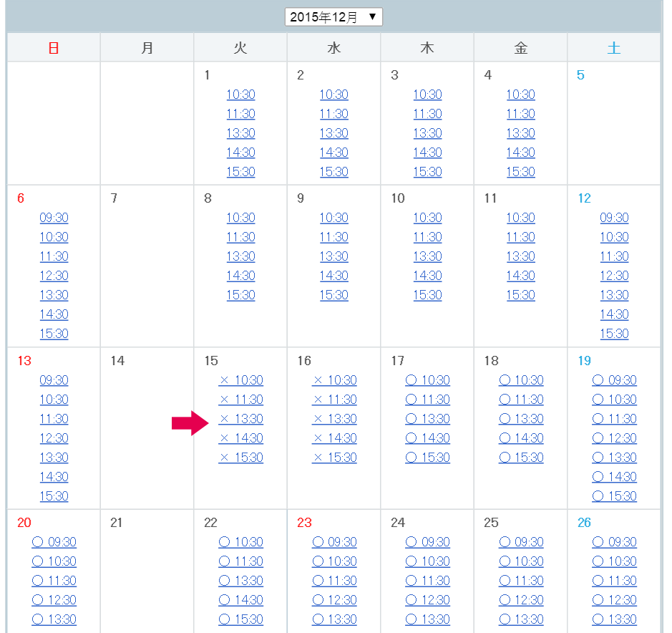Book the ○ 15:30 slot on December 19
The image size is (672, 633).
tap(615, 496)
